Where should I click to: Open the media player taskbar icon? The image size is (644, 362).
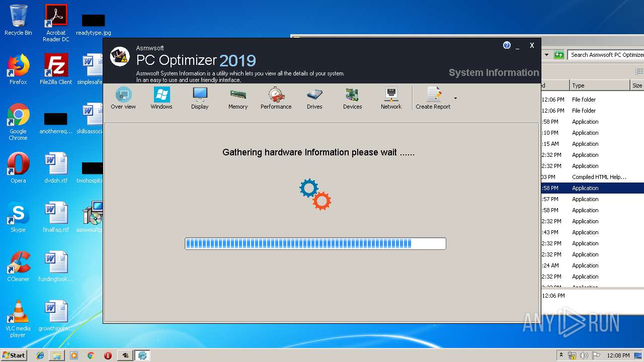coord(74,355)
